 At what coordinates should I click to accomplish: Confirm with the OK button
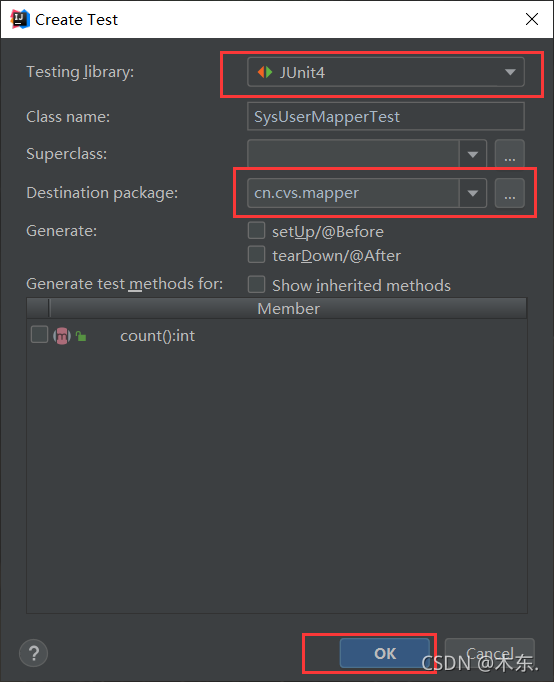(385, 653)
